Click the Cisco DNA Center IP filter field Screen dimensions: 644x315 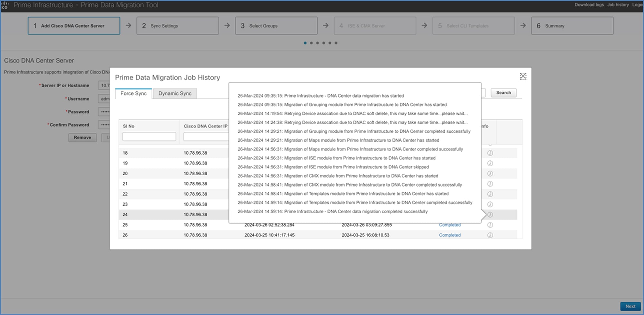click(x=206, y=137)
